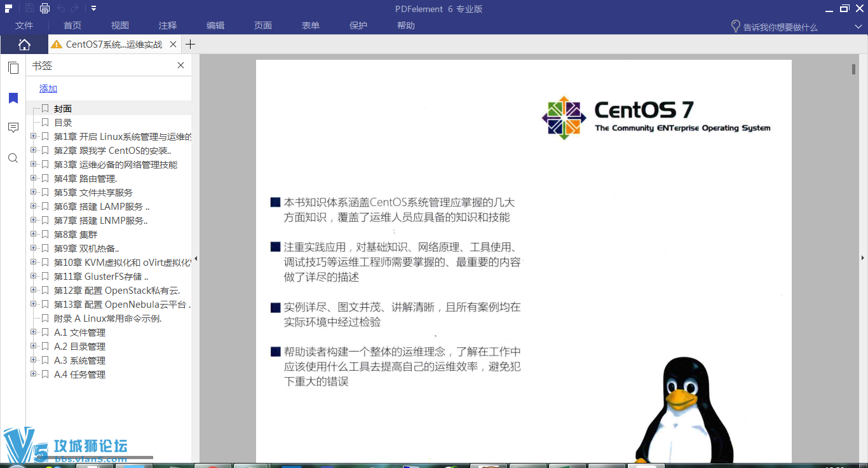This screenshot has width=868, height=468.
Task: Select the 附录 A Linux常用命令示例 bookmark
Action: pos(108,319)
